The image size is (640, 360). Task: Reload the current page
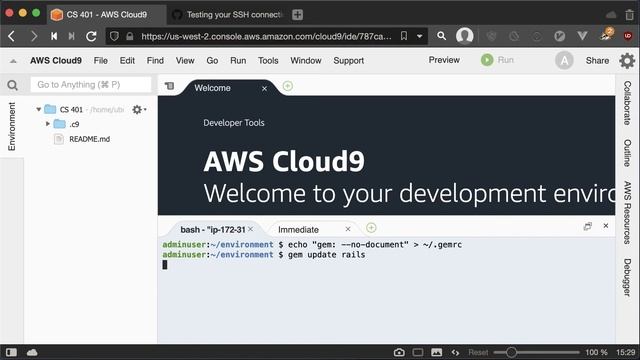tap(91, 36)
